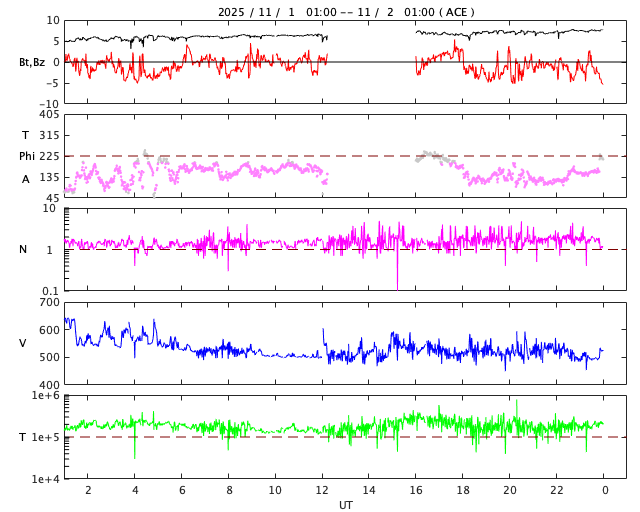This screenshot has height=512, width=640.
Task: Click the 0.1 tick on density axis
Action: pos(51,291)
